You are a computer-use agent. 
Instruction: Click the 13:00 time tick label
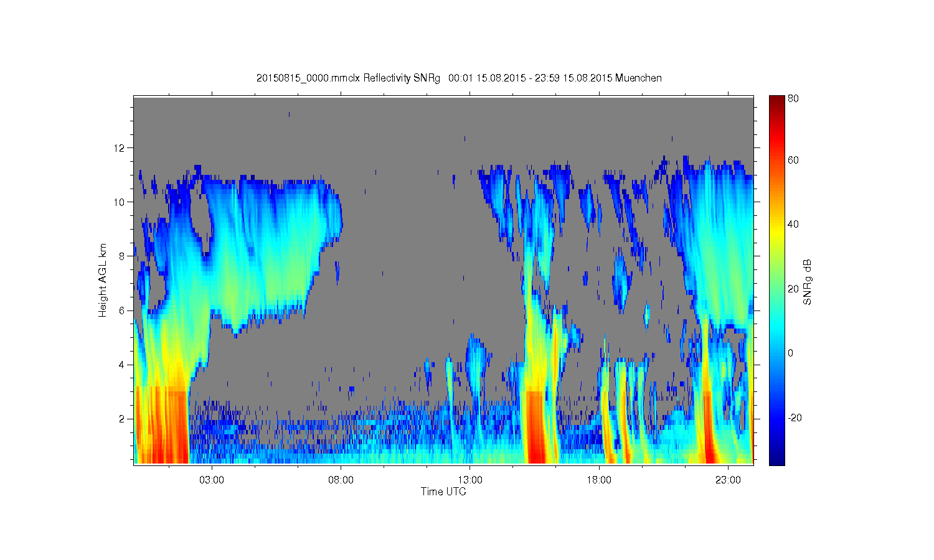click(x=470, y=480)
